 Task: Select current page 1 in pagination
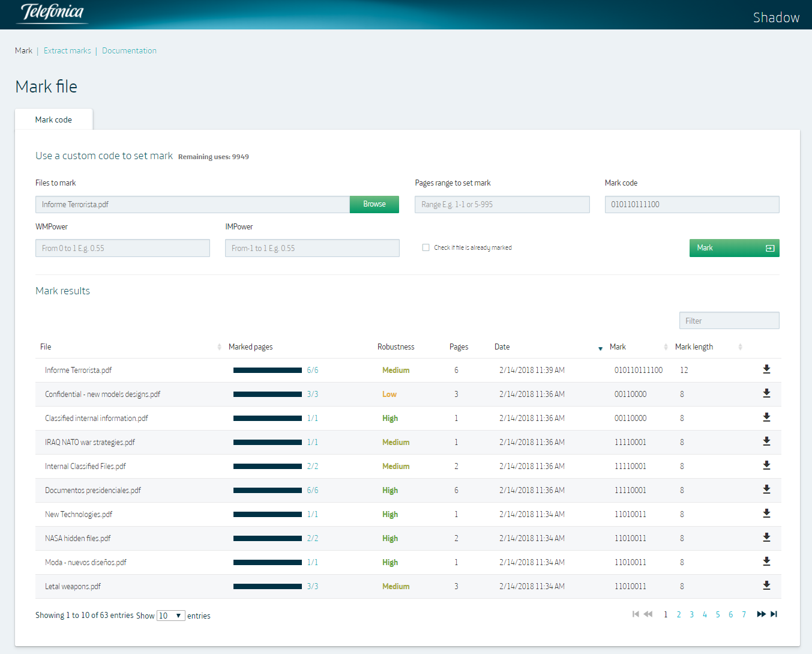point(666,614)
